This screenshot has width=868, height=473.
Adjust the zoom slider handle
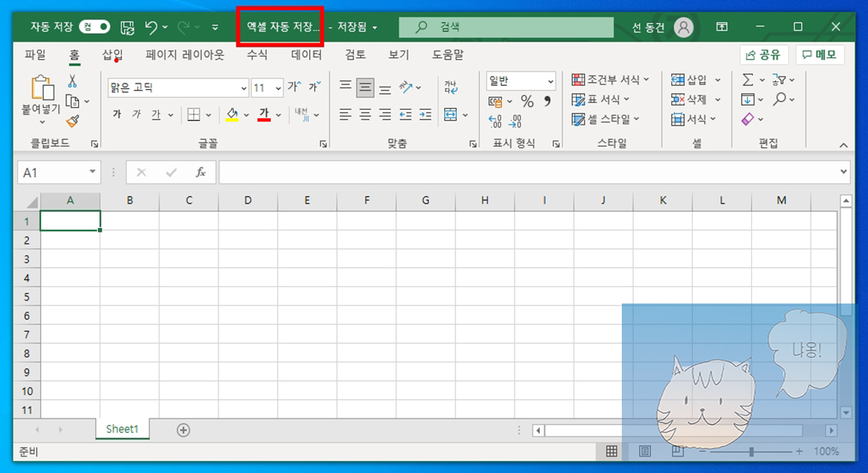point(751,452)
